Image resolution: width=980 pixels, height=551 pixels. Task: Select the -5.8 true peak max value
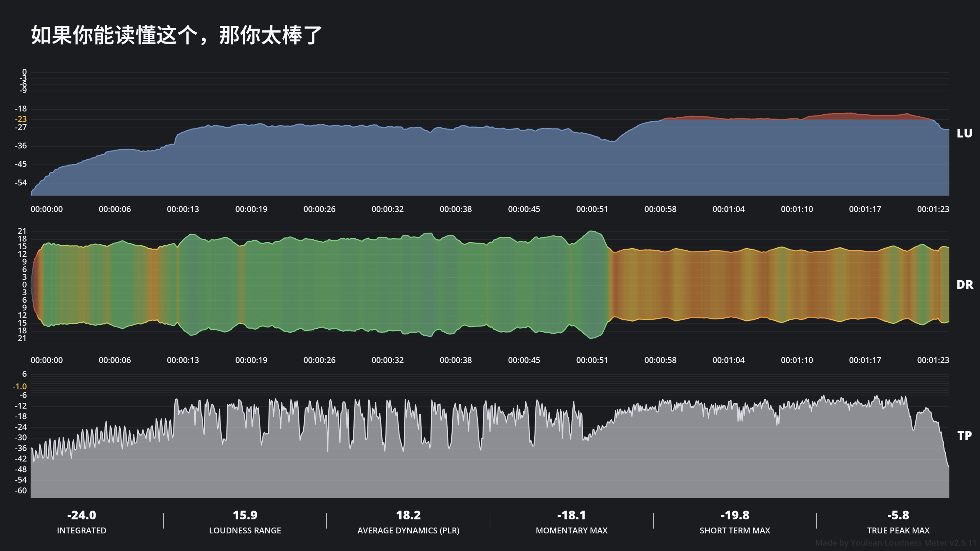point(898,515)
